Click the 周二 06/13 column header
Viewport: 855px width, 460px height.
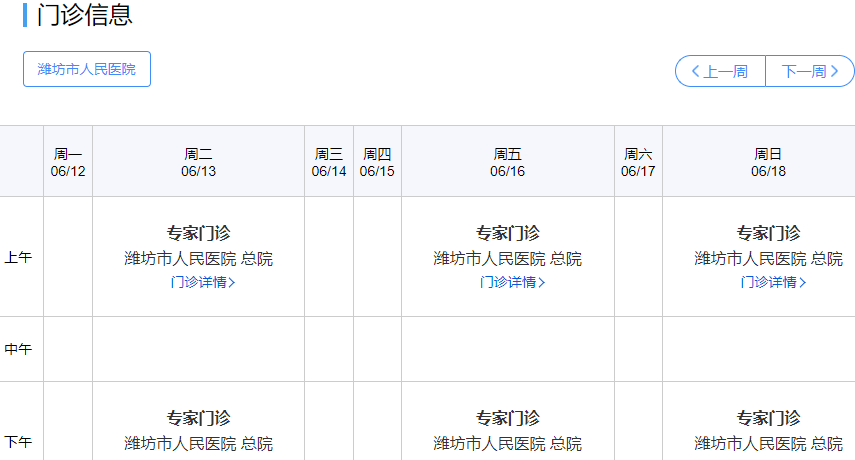click(198, 162)
